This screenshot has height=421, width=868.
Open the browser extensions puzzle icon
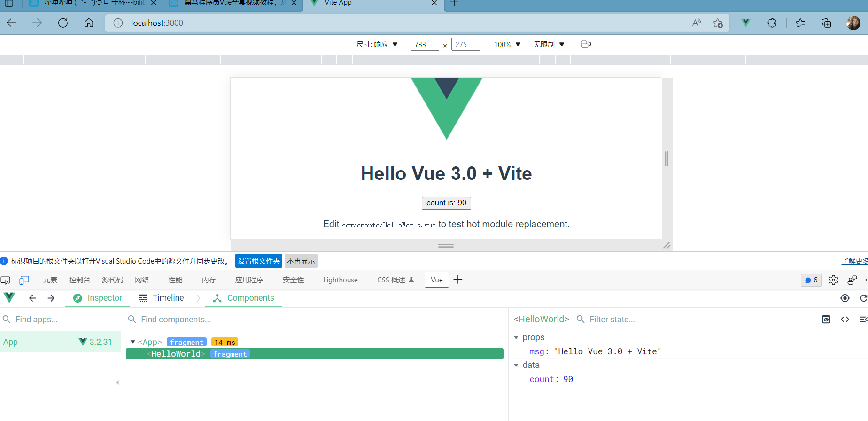tap(772, 23)
